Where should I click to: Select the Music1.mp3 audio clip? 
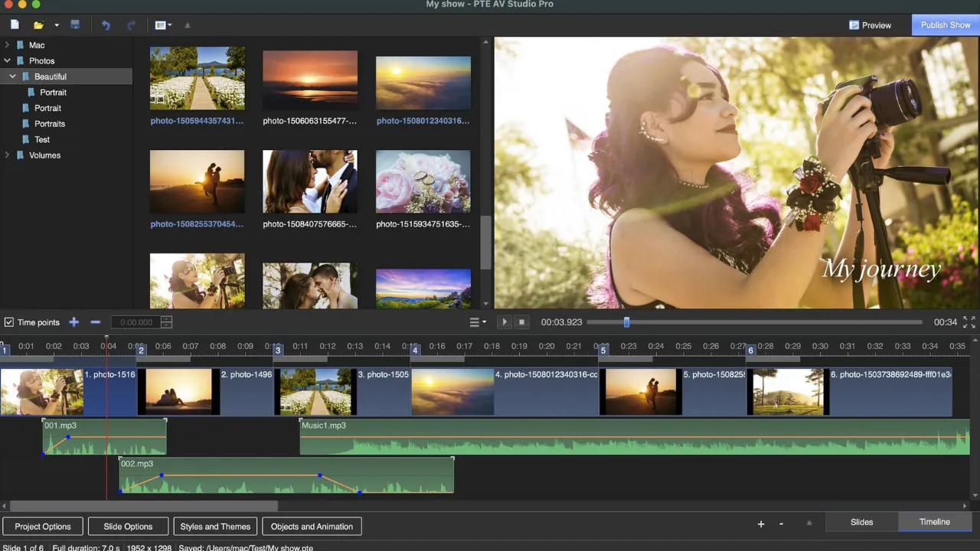(x=635, y=437)
